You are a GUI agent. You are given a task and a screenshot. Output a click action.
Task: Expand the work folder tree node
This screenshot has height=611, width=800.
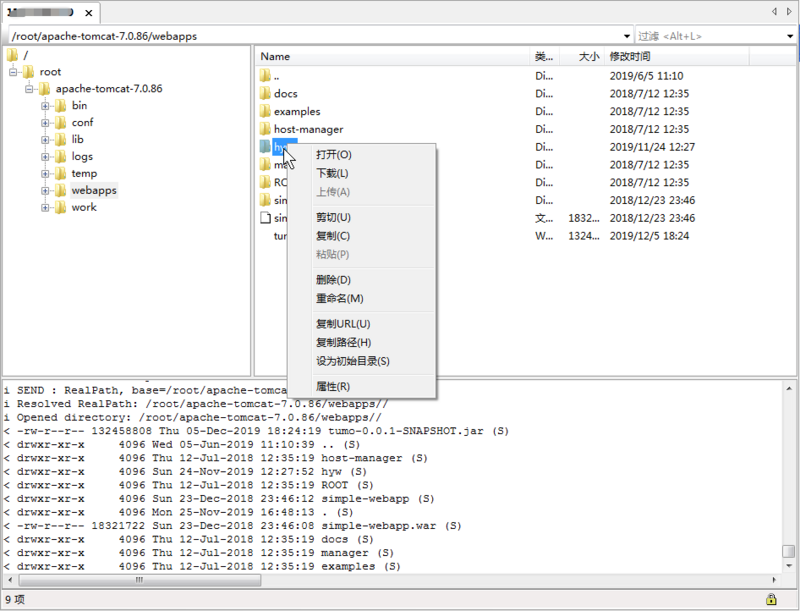(45, 208)
